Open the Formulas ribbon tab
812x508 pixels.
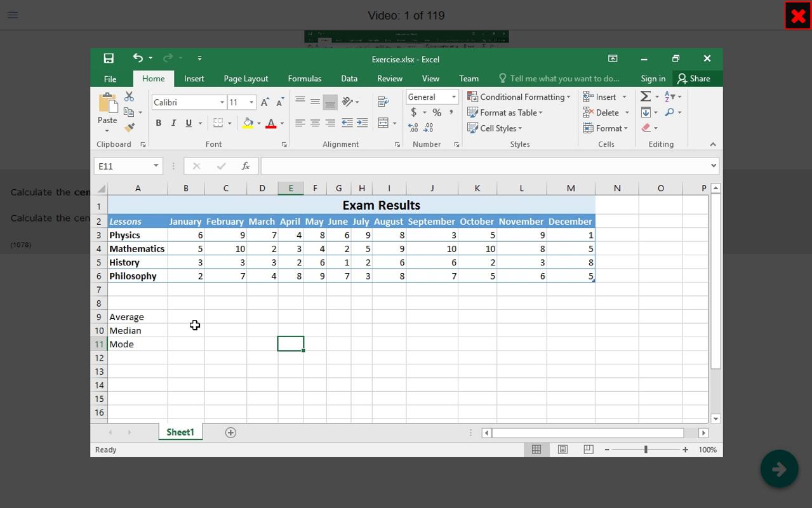point(305,79)
